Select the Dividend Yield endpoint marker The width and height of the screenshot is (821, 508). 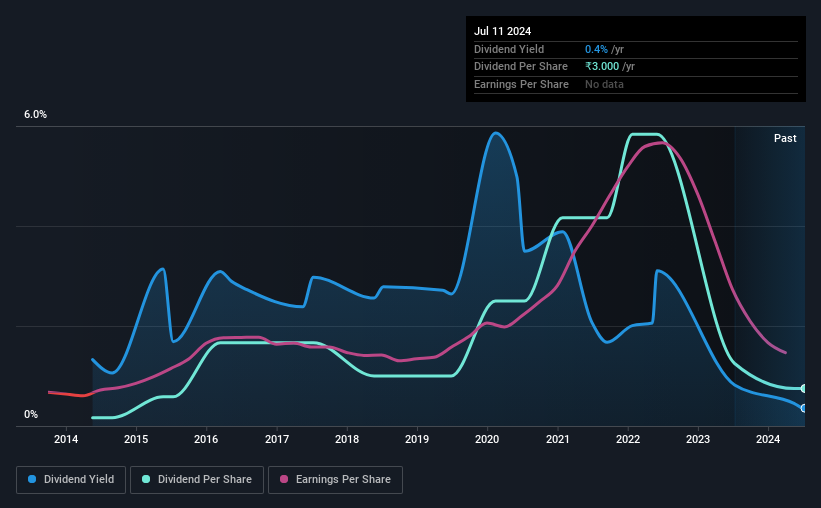[804, 408]
